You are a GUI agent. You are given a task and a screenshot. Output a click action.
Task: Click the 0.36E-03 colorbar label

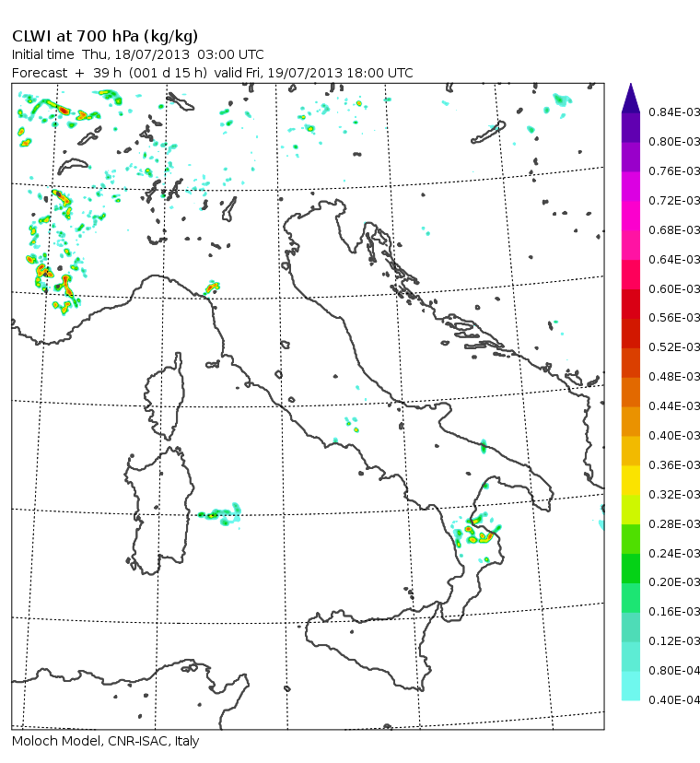(x=674, y=465)
